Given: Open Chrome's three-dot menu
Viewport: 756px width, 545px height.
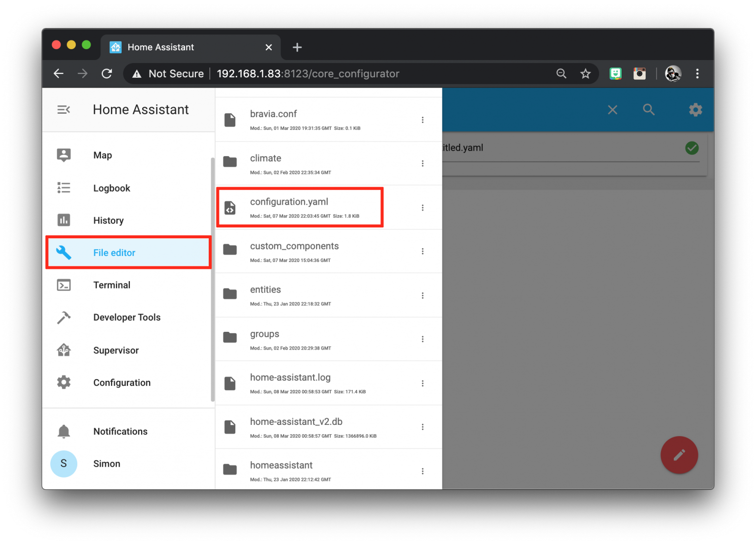Looking at the screenshot, I should click(x=697, y=73).
